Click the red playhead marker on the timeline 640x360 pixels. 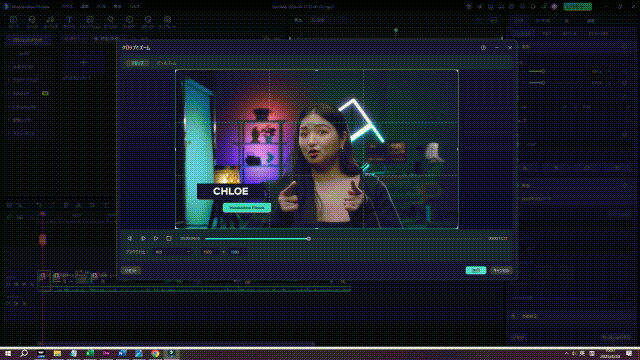pyautogui.click(x=42, y=240)
